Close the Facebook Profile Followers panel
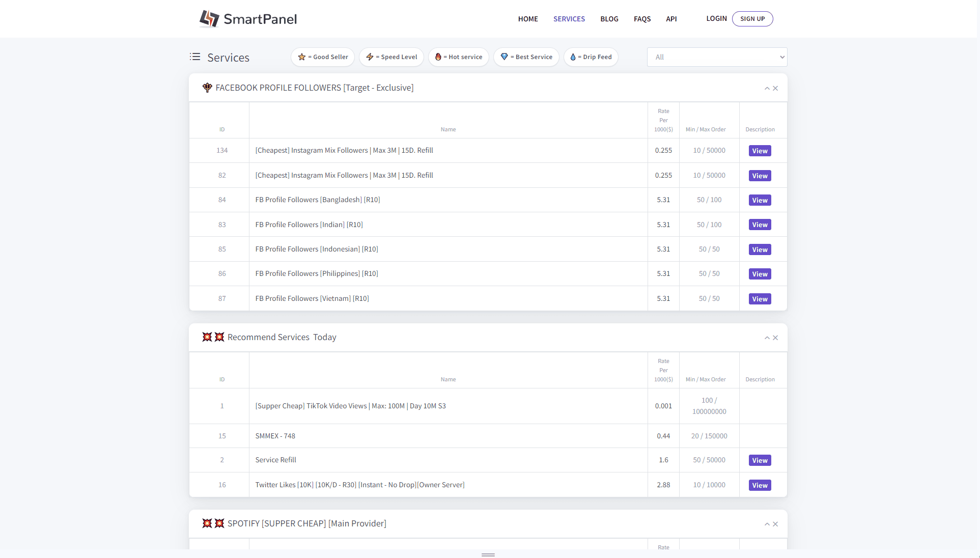 click(x=775, y=88)
